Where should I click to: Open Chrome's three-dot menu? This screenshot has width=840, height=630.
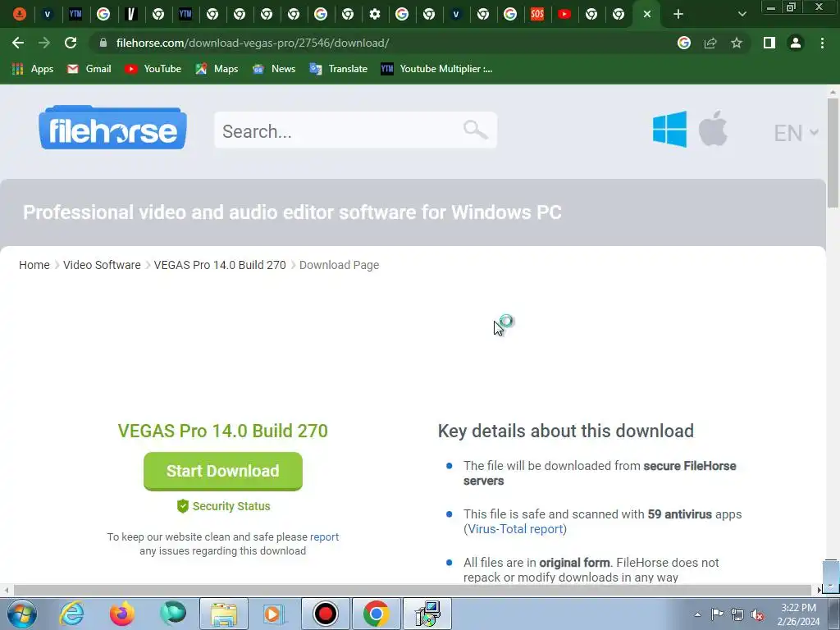822,43
